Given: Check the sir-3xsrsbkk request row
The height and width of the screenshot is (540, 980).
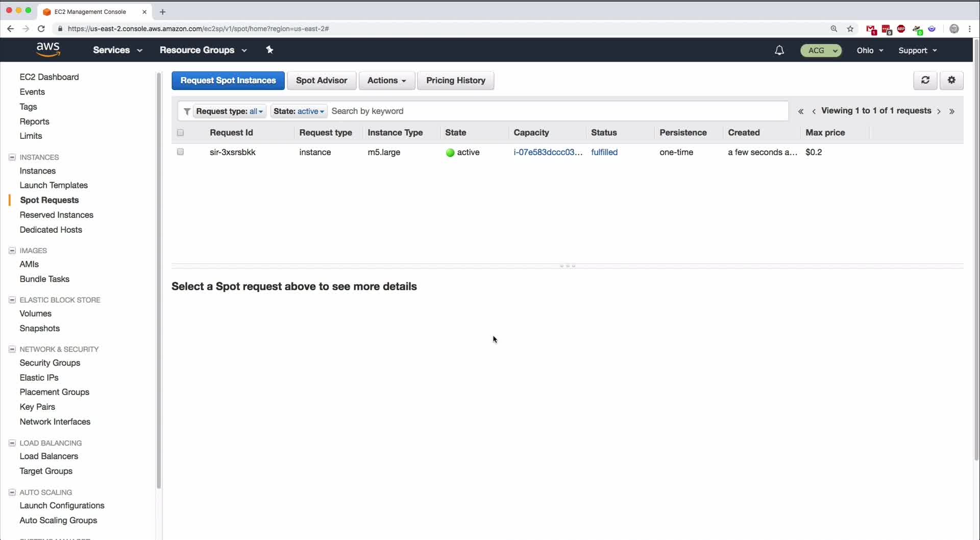Looking at the screenshot, I should [180, 152].
